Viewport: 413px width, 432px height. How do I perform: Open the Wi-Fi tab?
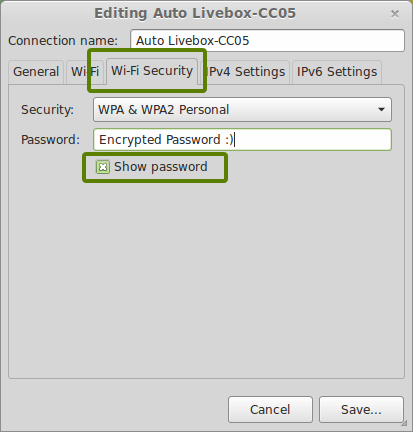coord(85,72)
